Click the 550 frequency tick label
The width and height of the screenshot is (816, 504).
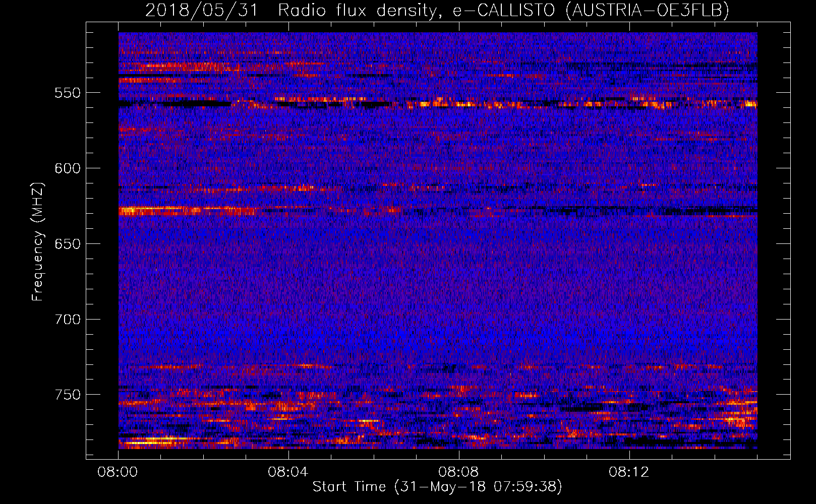pos(68,93)
